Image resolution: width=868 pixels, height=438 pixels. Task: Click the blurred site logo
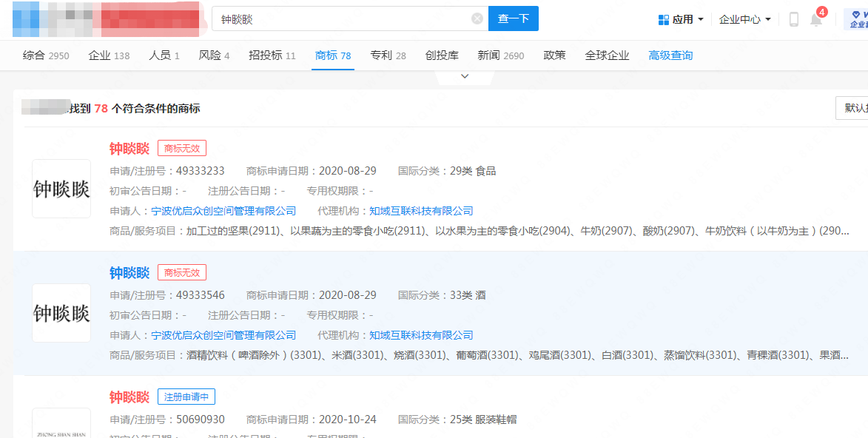coord(106,19)
